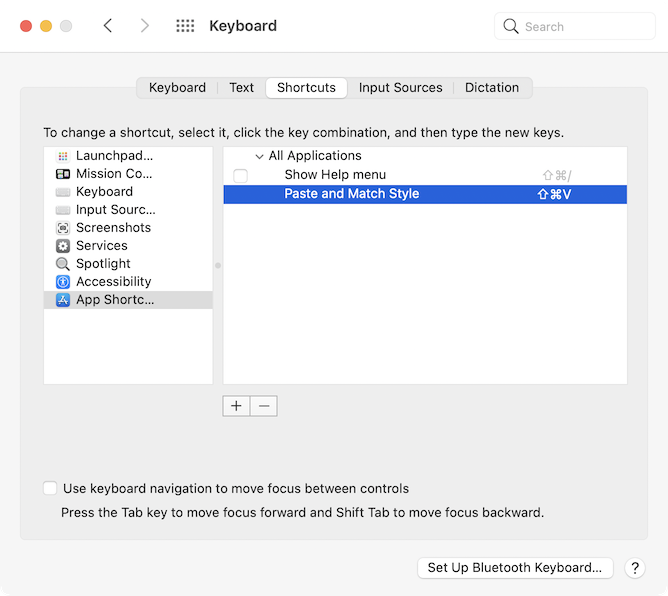
Task: Click Set Up Bluetooth Keyboard button
Action: [514, 568]
